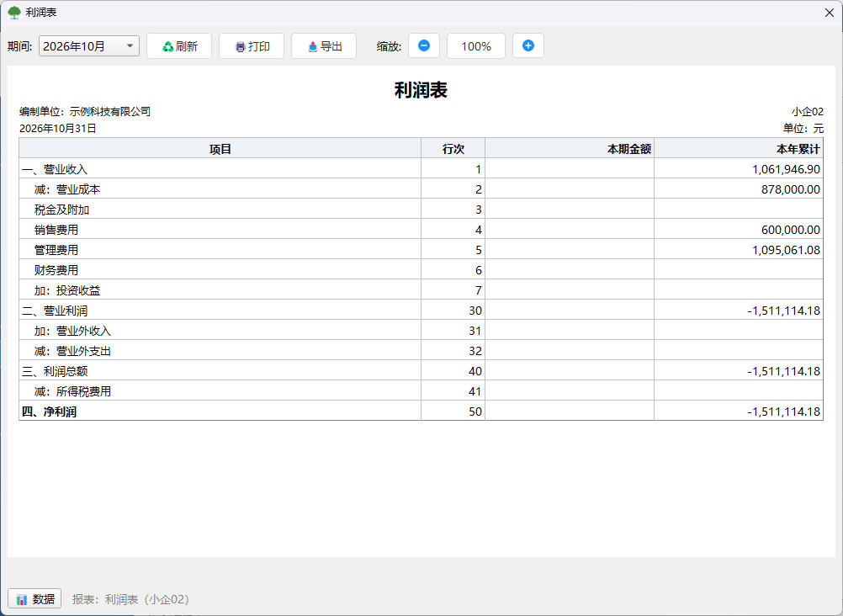
Task: Click 利润总额 cumulative value -1,511,114.18
Action: pyautogui.click(x=784, y=371)
